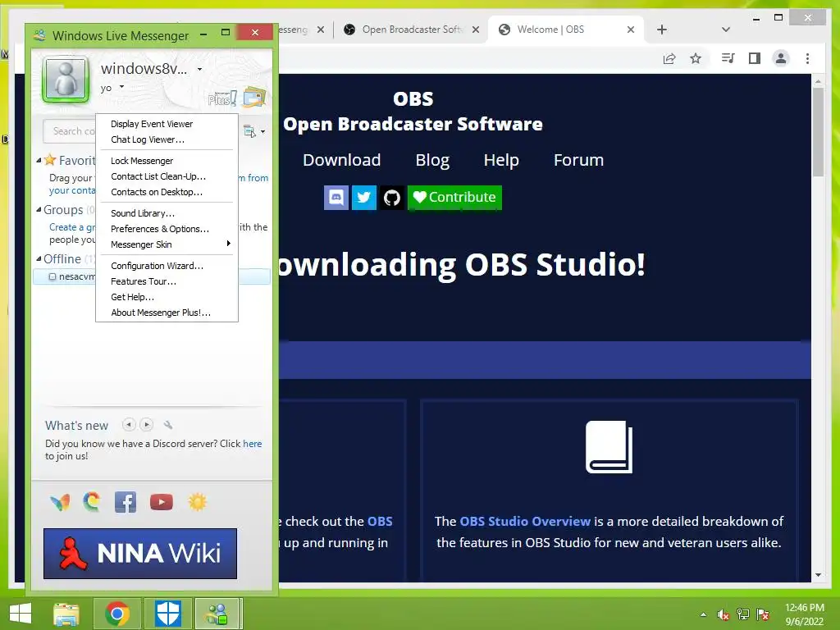
Task: Open the Facebook icon in Messenger
Action: tap(126, 503)
